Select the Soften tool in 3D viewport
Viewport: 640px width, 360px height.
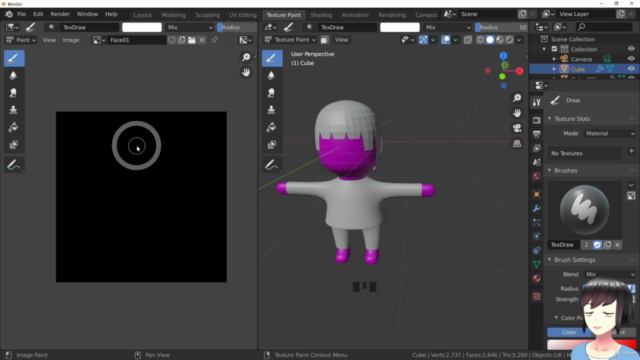(271, 76)
